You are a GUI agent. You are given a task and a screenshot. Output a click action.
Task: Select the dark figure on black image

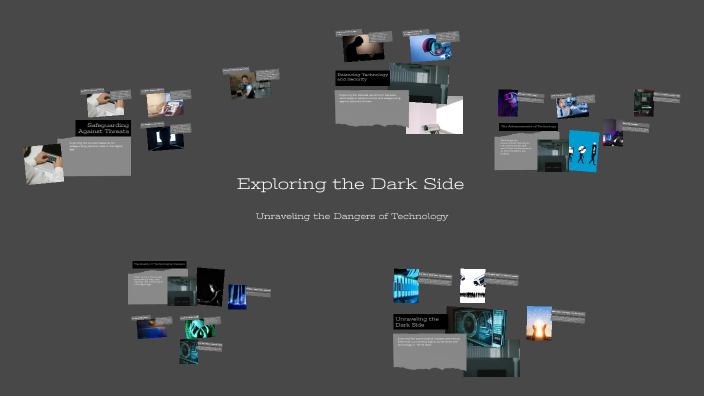pyautogui.click(x=210, y=287)
